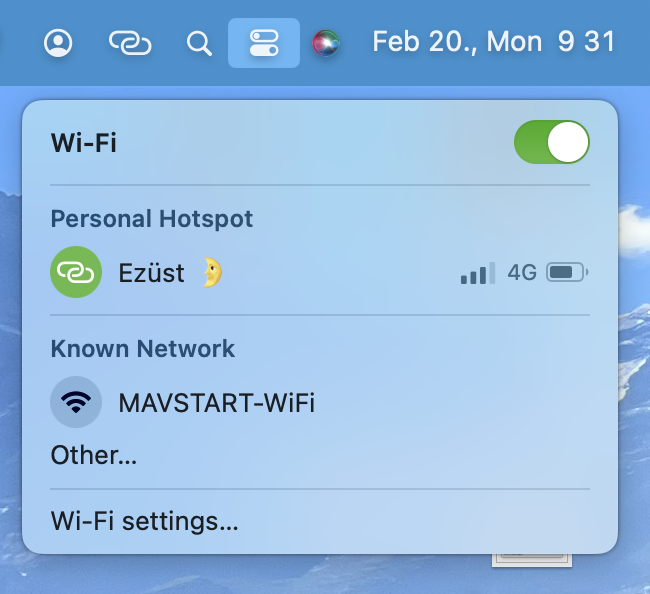Click the Wi-Fi title label
Image resolution: width=650 pixels, height=594 pixels.
[x=84, y=143]
